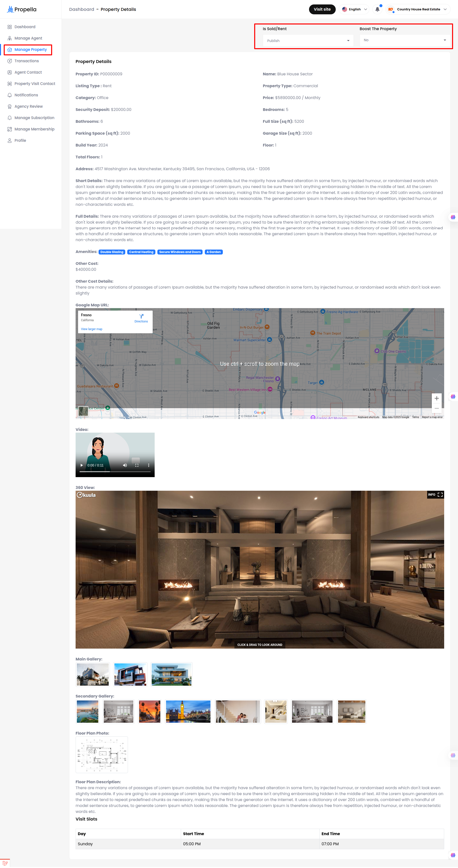Expand 360 view to fullscreen
The width and height of the screenshot is (458, 868).
(440, 495)
